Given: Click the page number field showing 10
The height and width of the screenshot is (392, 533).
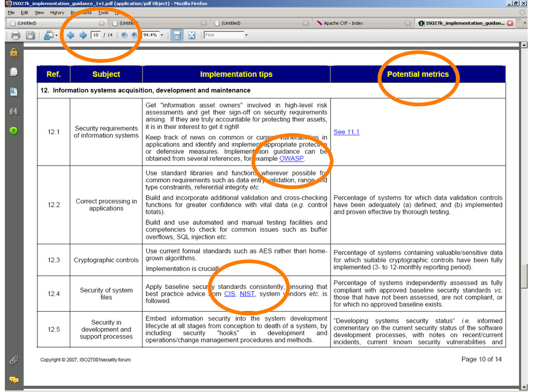Looking at the screenshot, I should [96, 35].
